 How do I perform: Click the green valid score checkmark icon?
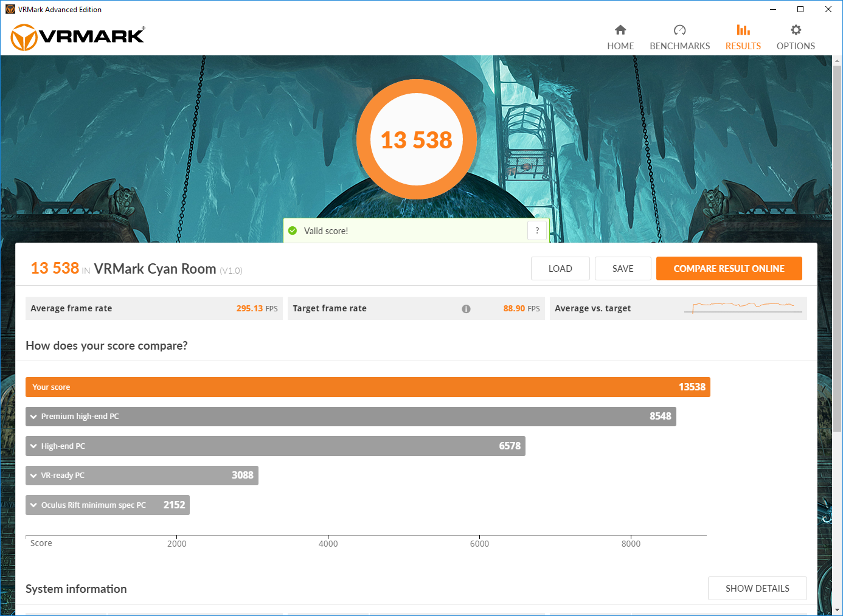293,230
